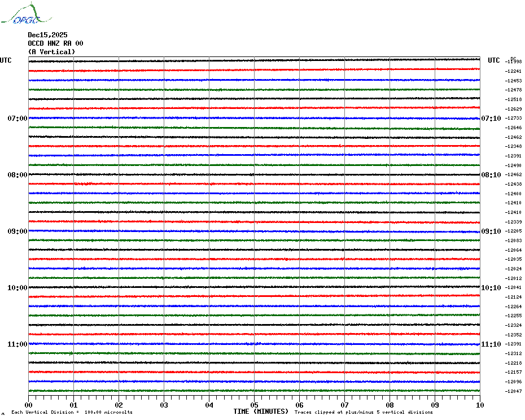The image size is (525, 420).
Task: Click the TIME (MINUTES) axis title
Action: click(x=261, y=412)
